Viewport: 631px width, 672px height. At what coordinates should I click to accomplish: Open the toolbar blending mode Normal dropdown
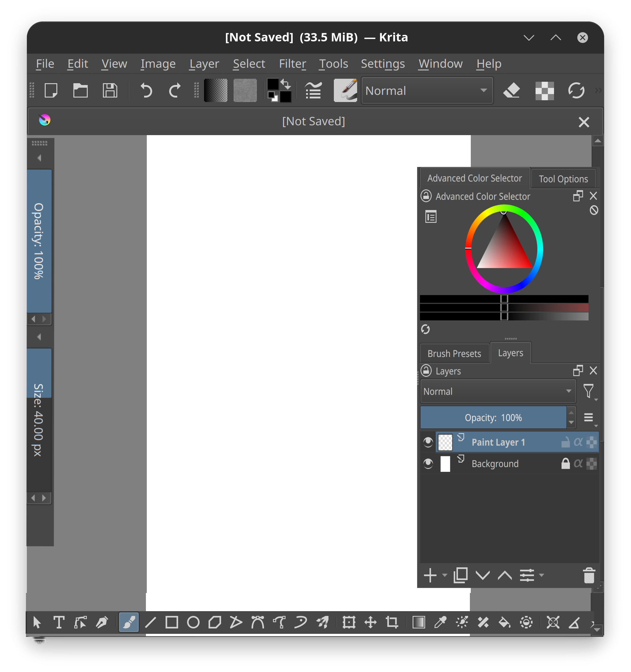click(427, 91)
